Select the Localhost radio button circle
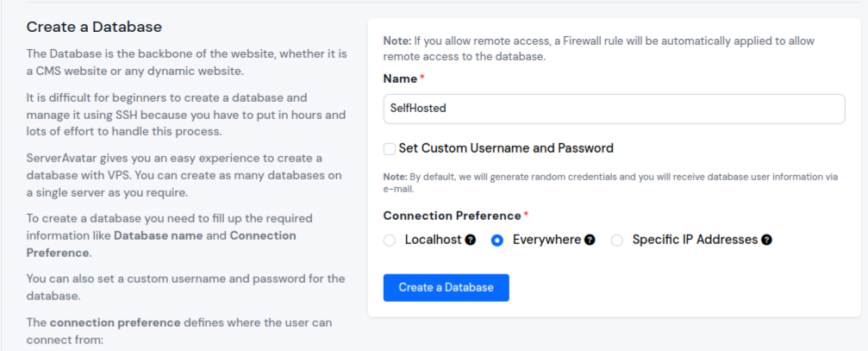This screenshot has height=351, width=868. (x=390, y=241)
